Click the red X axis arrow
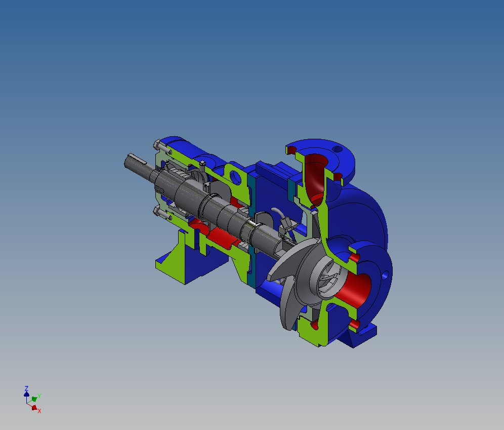Image resolution: width=504 pixels, height=430 pixels. (x=34, y=407)
